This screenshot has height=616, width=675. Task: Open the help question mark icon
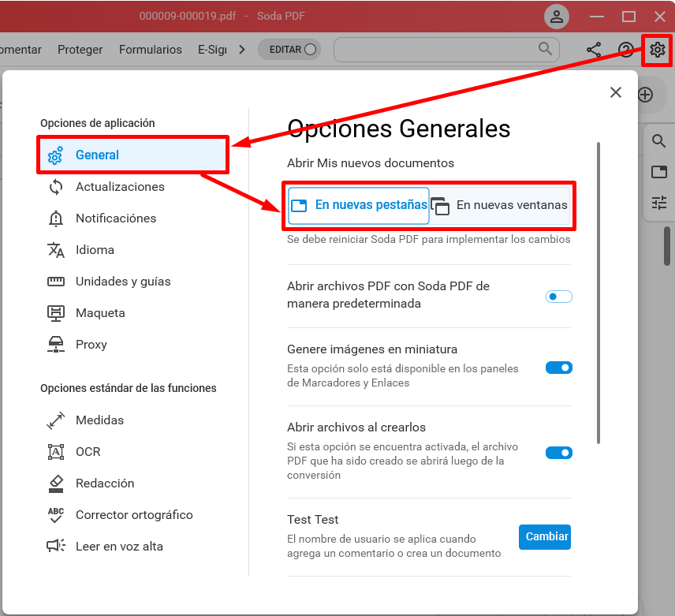point(625,50)
